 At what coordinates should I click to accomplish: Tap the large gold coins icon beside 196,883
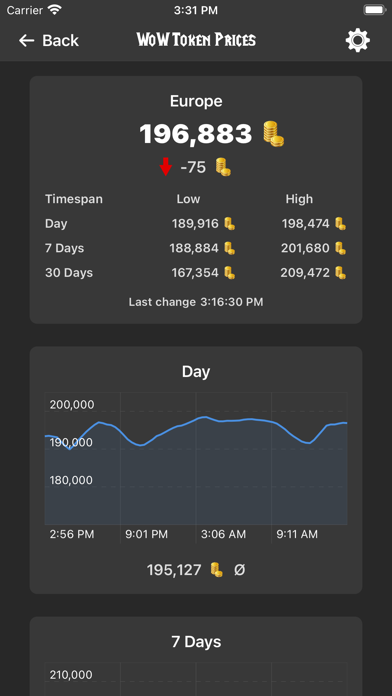tap(273, 134)
